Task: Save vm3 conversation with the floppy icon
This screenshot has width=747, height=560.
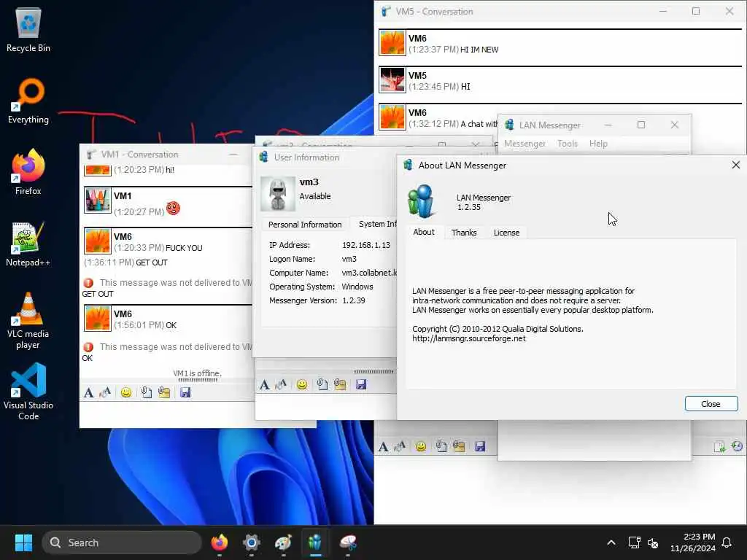Action: (361, 385)
